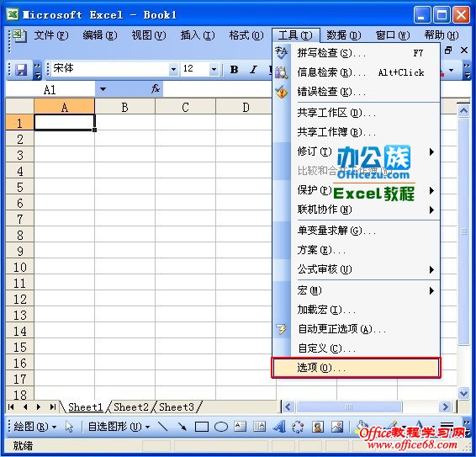Expand the 保护 protection submenu
Viewport: 476px width, 457px height.
tap(431, 190)
